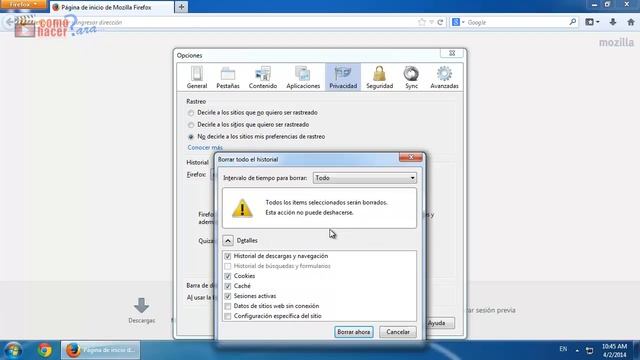Viewport: 640px width, 360px height.
Task: Open the address bar history dropdown arrow
Action: 431,22
